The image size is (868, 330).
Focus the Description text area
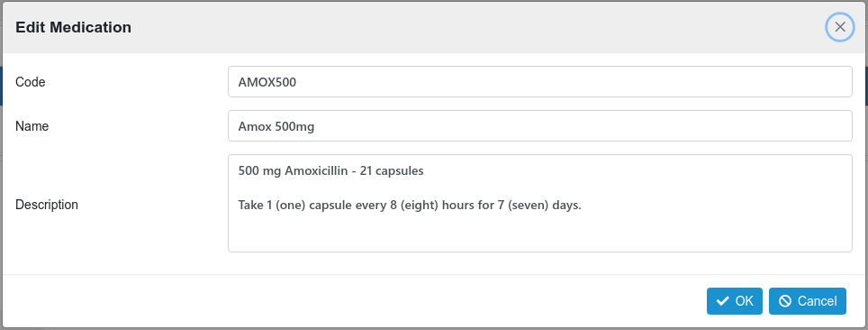point(539,203)
